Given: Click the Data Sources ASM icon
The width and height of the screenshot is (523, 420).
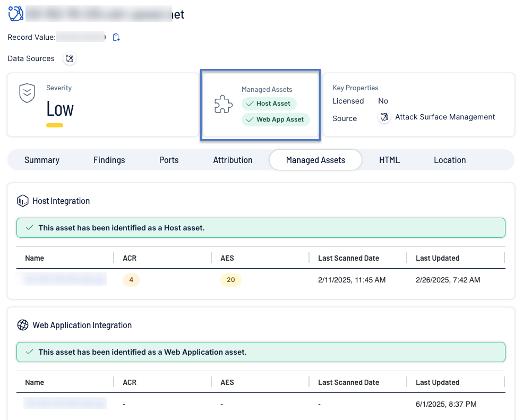Looking at the screenshot, I should [70, 58].
